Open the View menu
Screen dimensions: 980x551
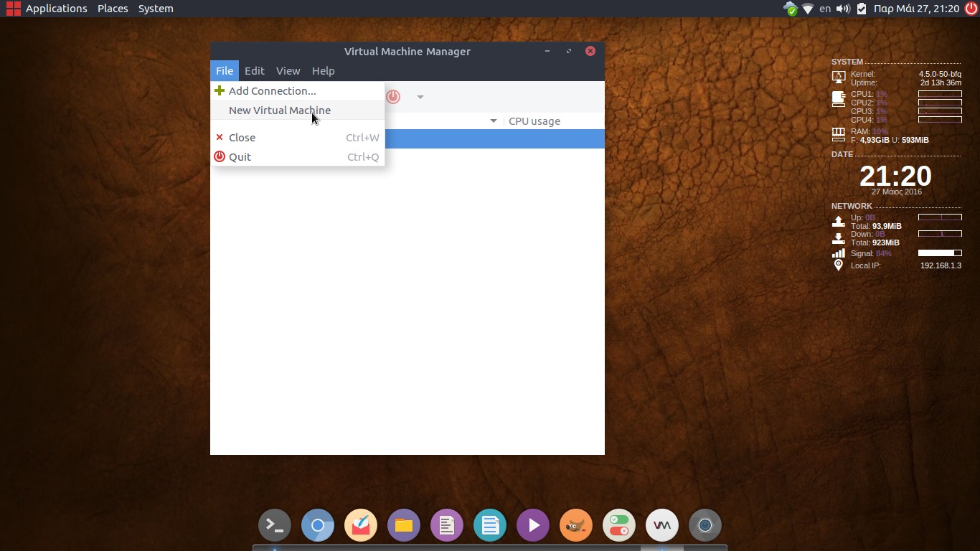coord(288,71)
